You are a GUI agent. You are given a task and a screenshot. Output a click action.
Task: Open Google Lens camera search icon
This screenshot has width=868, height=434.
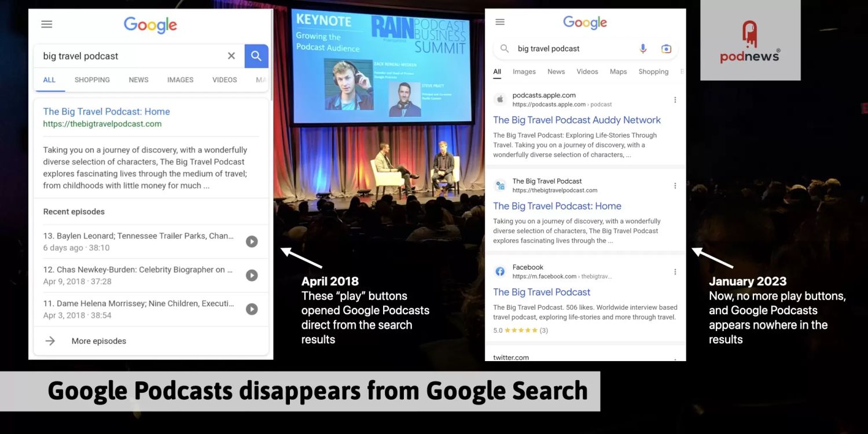pos(666,49)
